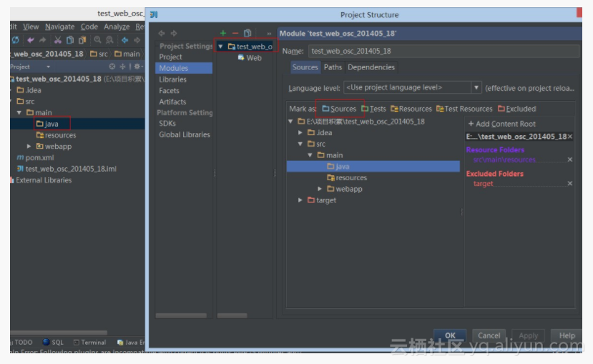The width and height of the screenshot is (593, 364).
Task: Click the blue Back navigation arrow in main toolbar
Action: 124,39
